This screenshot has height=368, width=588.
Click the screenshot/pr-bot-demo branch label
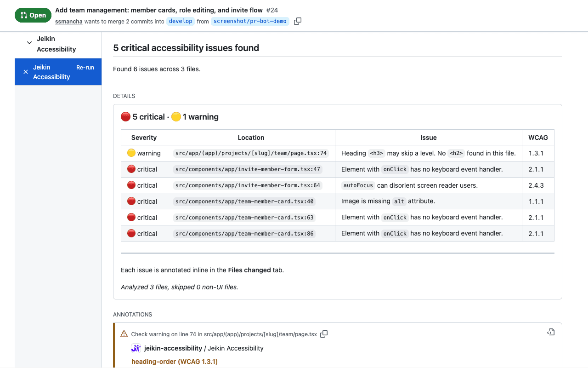[250, 21]
